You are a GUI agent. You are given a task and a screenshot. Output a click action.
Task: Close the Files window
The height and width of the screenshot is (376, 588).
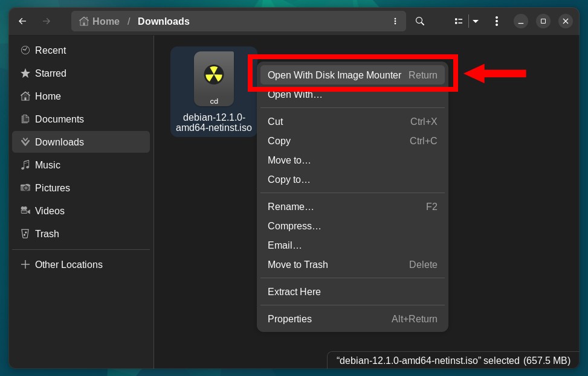(x=566, y=21)
